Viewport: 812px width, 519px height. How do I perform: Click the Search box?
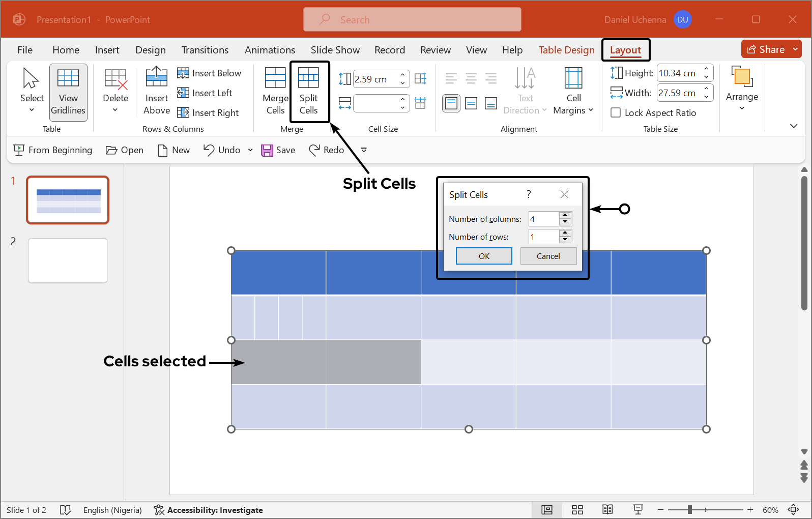[413, 20]
